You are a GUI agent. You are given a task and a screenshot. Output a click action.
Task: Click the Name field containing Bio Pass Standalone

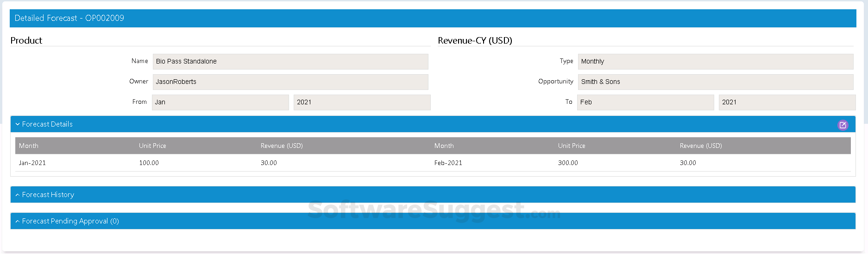(x=290, y=62)
